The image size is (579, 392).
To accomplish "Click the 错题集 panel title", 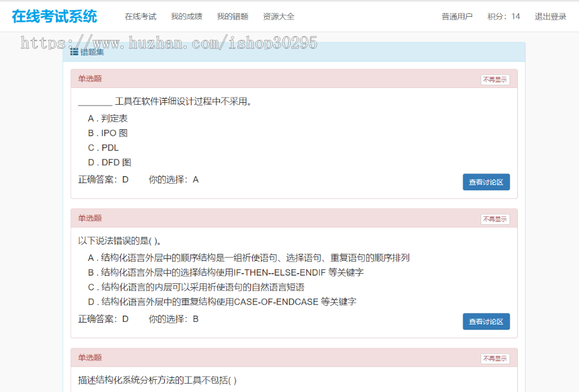I will click(x=92, y=52).
